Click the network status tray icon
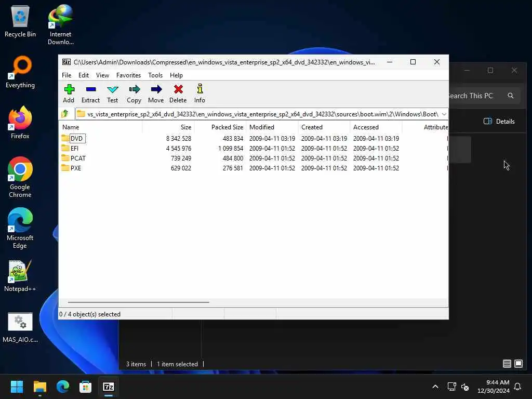532x399 pixels. pyautogui.click(x=451, y=387)
